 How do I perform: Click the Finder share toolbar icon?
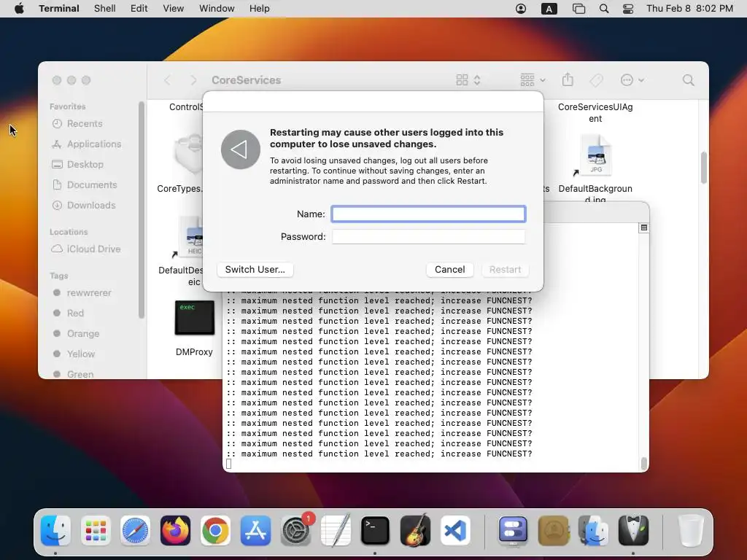tap(568, 79)
